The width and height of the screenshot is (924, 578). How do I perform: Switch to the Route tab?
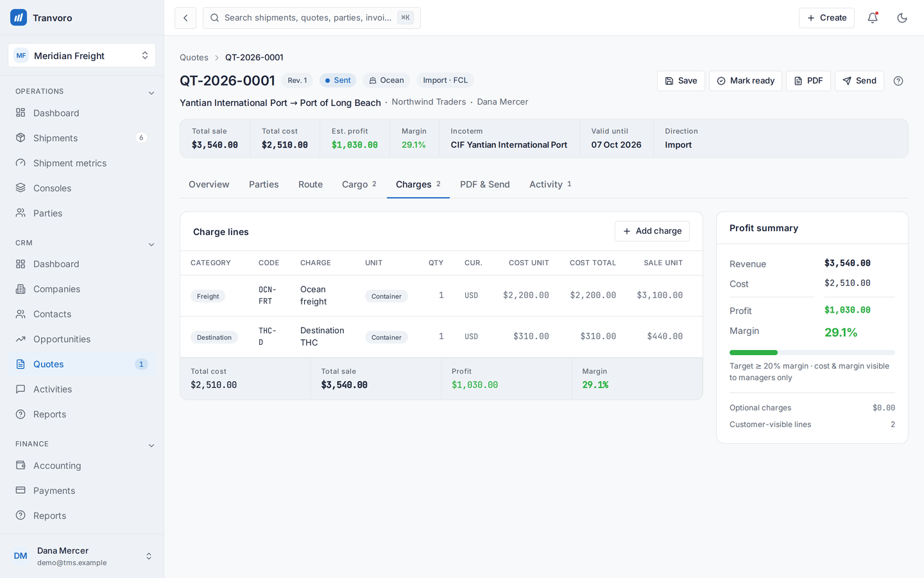[x=311, y=184]
